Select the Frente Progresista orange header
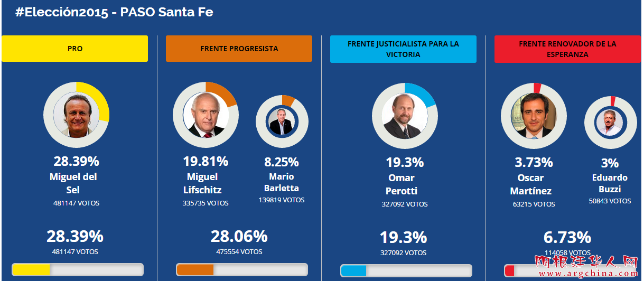Viewport: 644px width, 281px height. [x=239, y=49]
